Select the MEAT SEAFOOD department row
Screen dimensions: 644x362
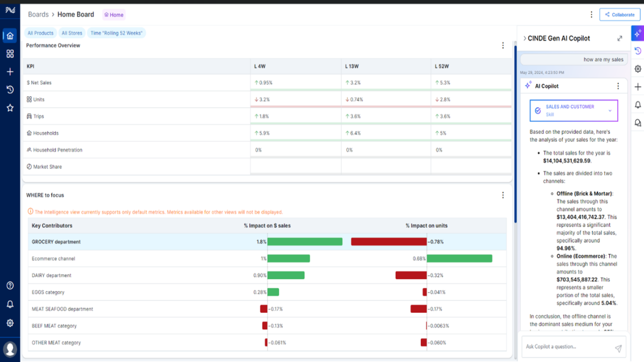[x=267, y=309]
